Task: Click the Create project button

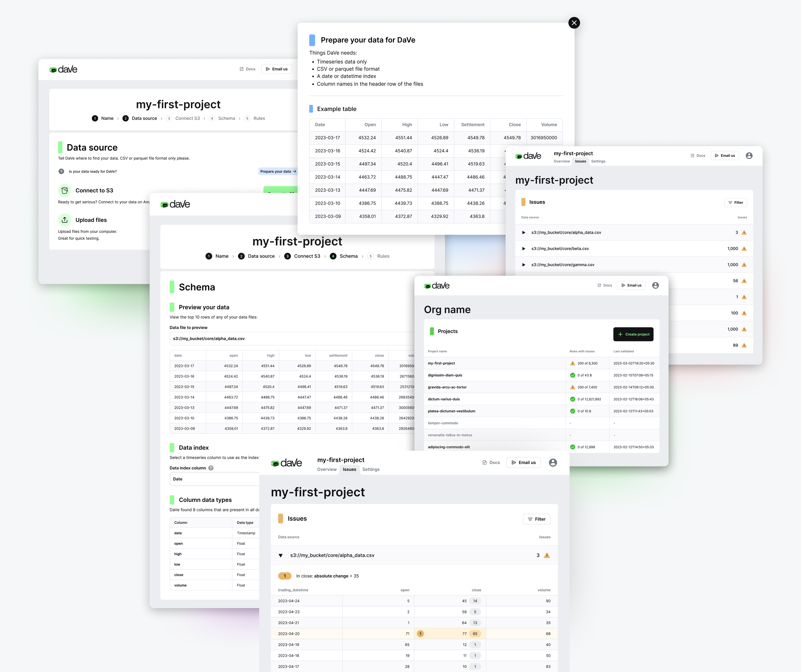Action: 633,334
